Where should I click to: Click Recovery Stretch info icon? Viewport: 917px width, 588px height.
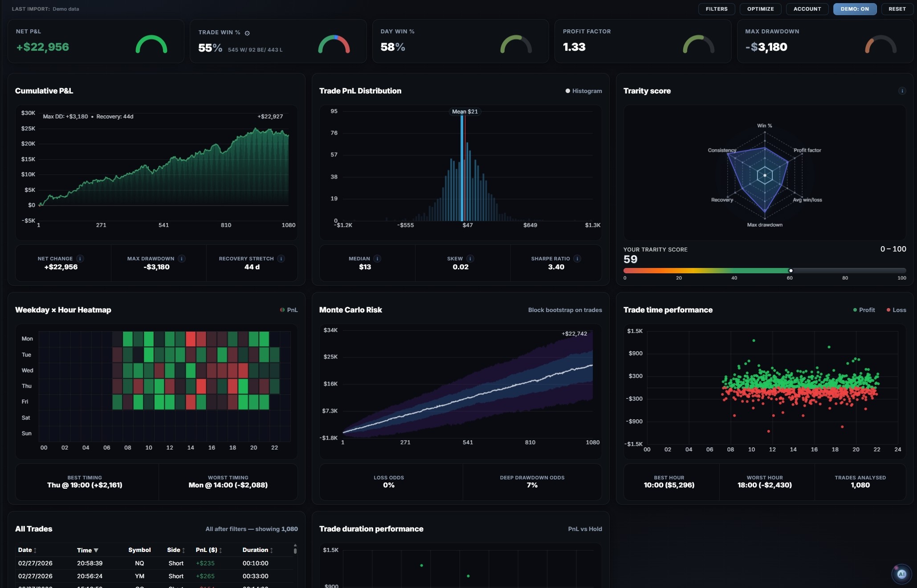pos(281,259)
